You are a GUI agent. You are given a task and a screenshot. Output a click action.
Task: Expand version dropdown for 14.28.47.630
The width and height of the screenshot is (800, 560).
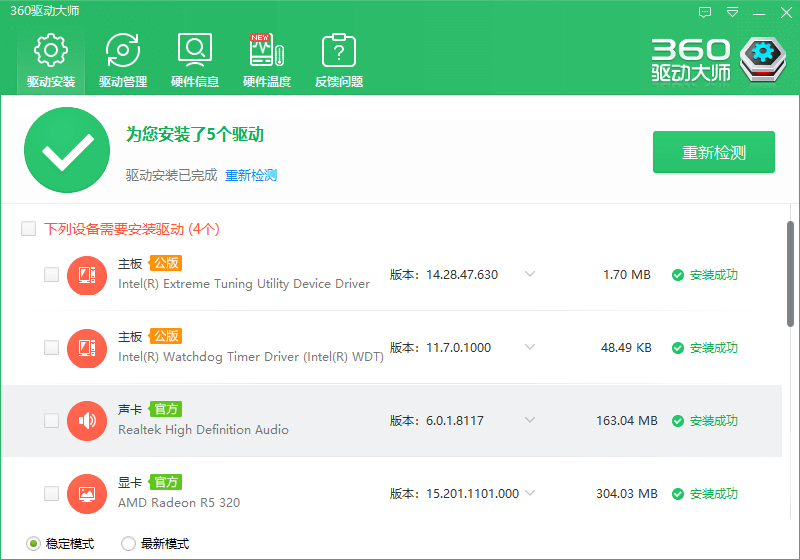[x=530, y=274]
